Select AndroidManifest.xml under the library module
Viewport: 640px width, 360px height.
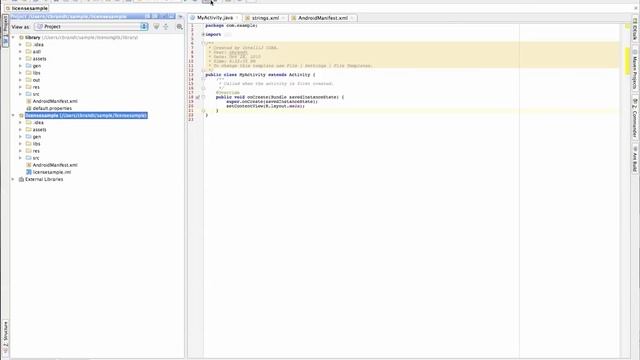[x=55, y=101]
